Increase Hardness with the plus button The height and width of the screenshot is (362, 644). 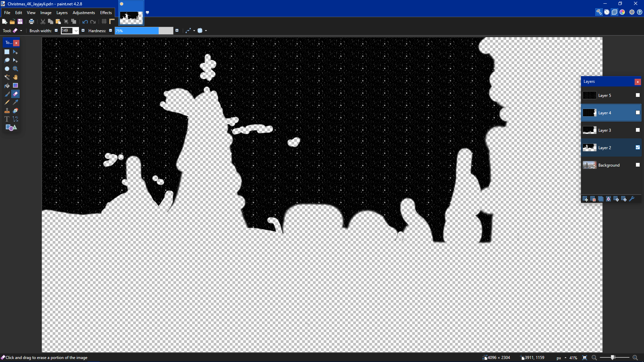(177, 31)
